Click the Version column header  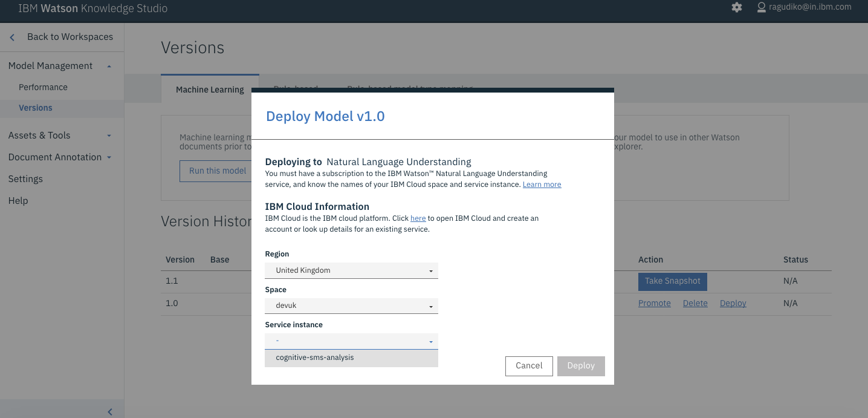point(180,260)
